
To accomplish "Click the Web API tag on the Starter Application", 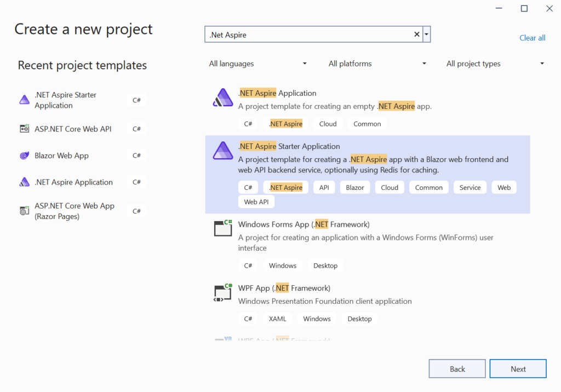I will click(x=256, y=201).
